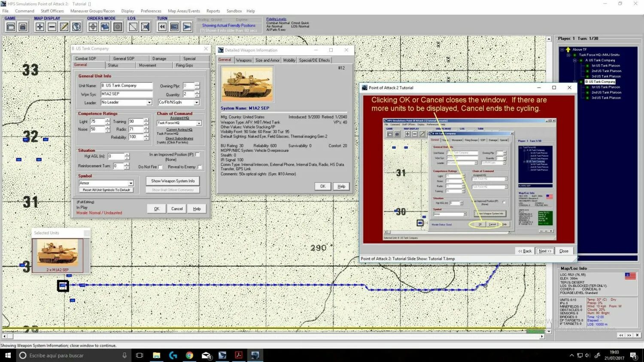The width and height of the screenshot is (644, 362).
Task: Open Google Chrome from the taskbar
Action: (x=189, y=355)
